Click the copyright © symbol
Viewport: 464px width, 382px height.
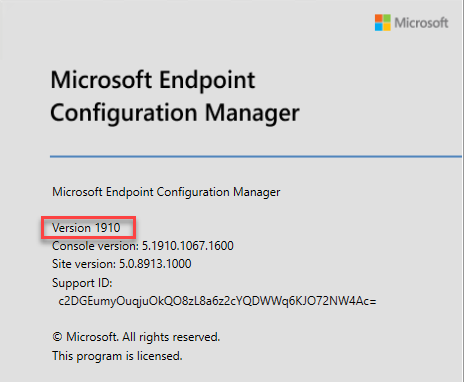[57, 337]
